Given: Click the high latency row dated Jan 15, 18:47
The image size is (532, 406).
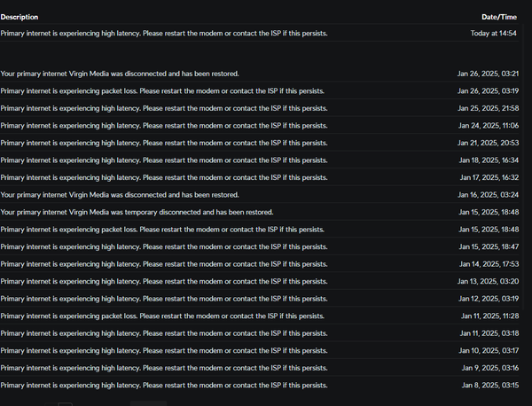Looking at the screenshot, I should pos(259,246).
